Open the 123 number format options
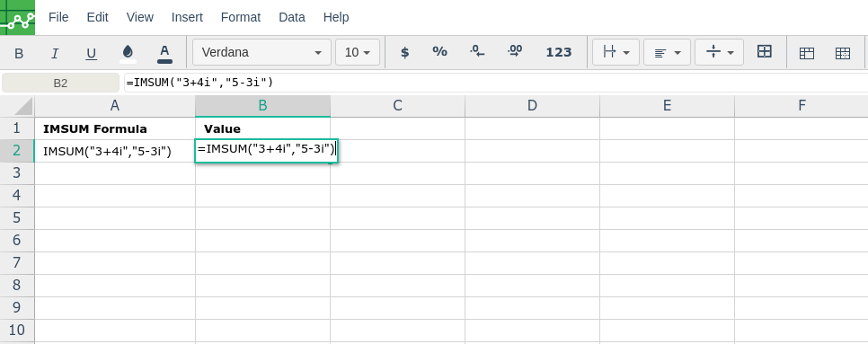 pyautogui.click(x=559, y=52)
